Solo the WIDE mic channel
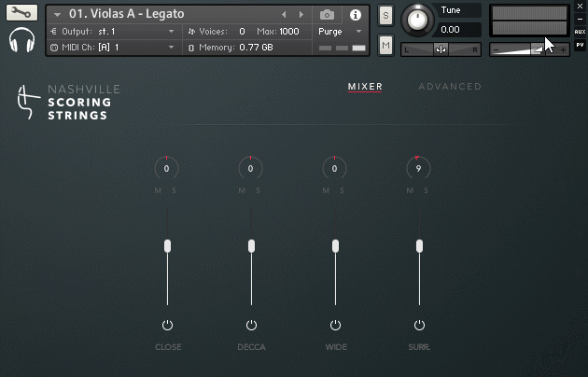588x377 pixels. (342, 190)
